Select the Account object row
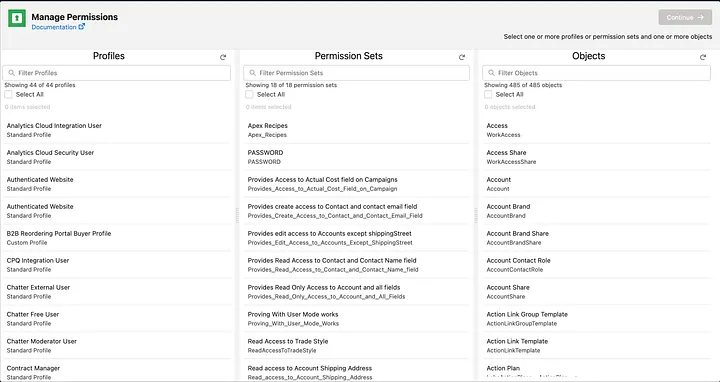The image size is (720, 382). [596, 184]
